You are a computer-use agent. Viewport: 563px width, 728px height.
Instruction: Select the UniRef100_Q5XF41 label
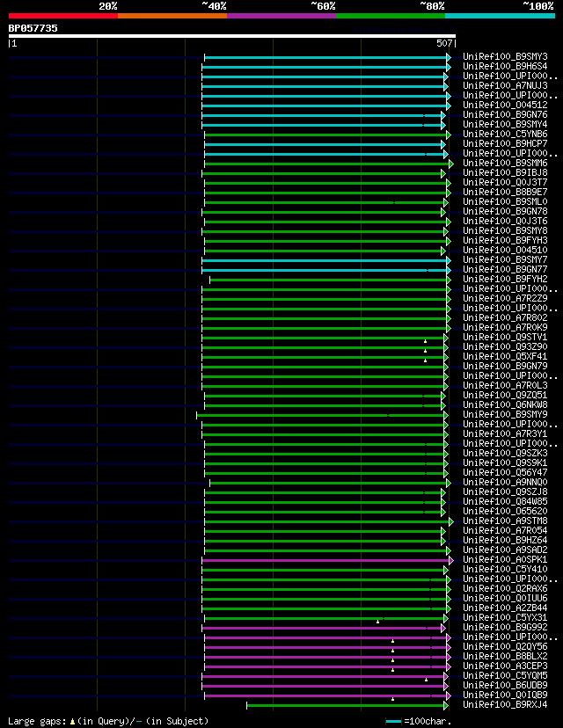click(505, 357)
